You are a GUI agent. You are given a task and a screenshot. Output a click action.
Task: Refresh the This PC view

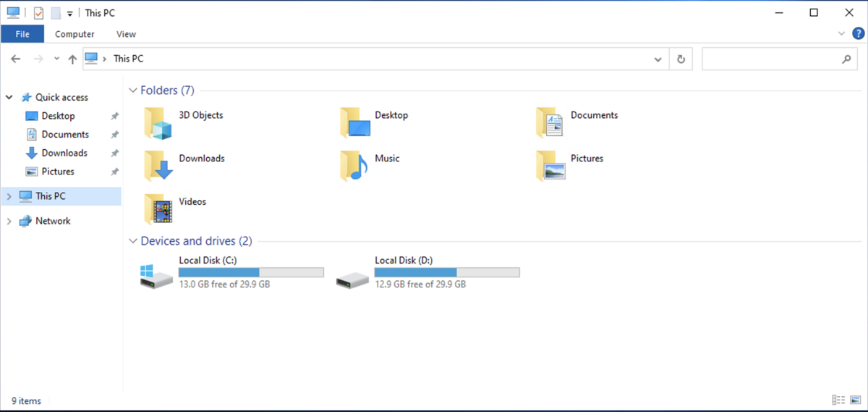[x=681, y=59]
